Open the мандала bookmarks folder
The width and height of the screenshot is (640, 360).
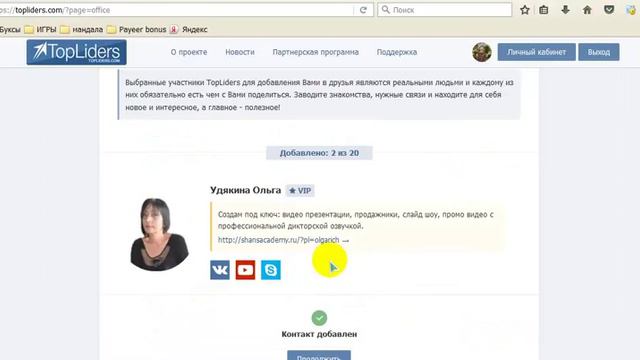pos(82,29)
